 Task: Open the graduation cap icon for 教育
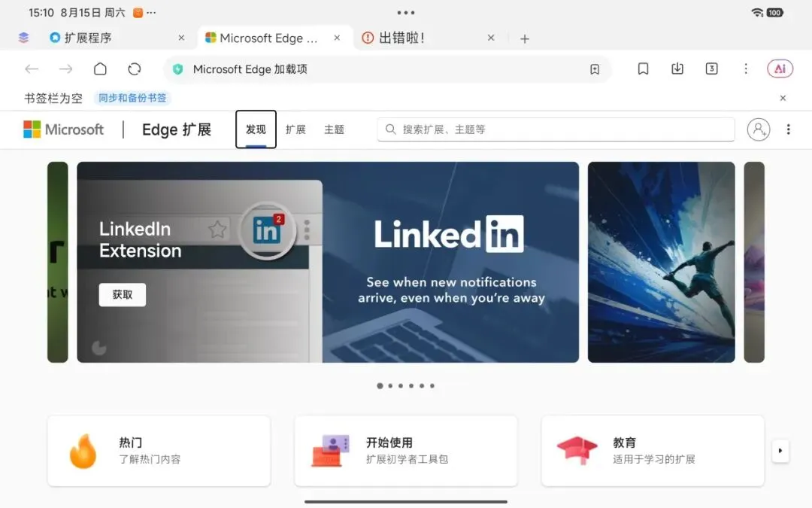(x=577, y=450)
